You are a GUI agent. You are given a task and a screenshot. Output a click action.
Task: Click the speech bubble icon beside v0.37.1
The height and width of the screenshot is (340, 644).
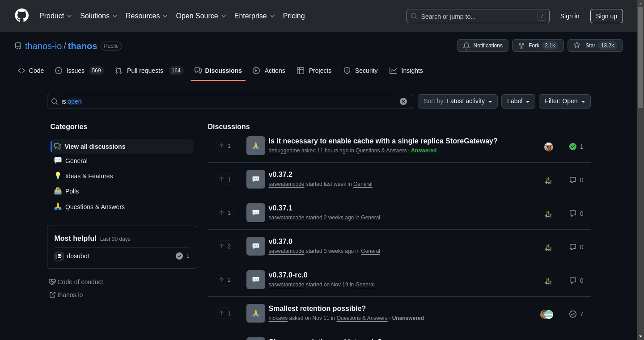tap(256, 213)
